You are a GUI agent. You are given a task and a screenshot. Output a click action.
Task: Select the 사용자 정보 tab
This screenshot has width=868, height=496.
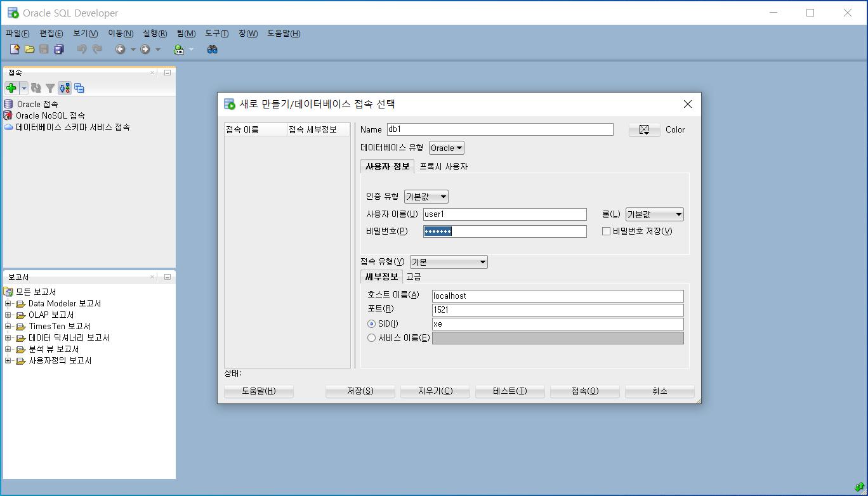click(x=387, y=166)
